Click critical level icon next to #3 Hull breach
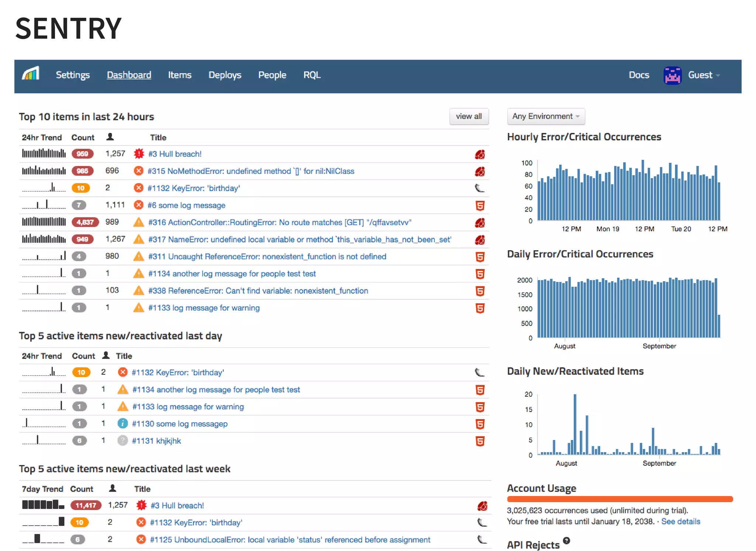The height and width of the screenshot is (551, 756). [139, 154]
